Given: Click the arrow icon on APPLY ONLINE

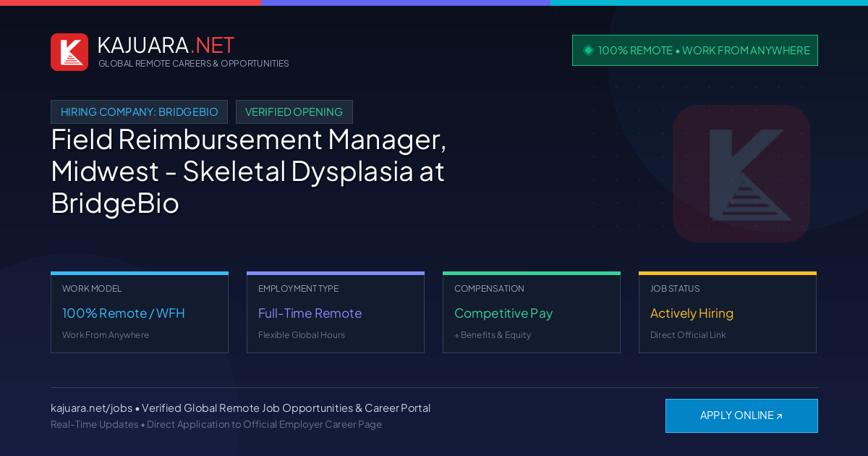Looking at the screenshot, I should 779,416.
